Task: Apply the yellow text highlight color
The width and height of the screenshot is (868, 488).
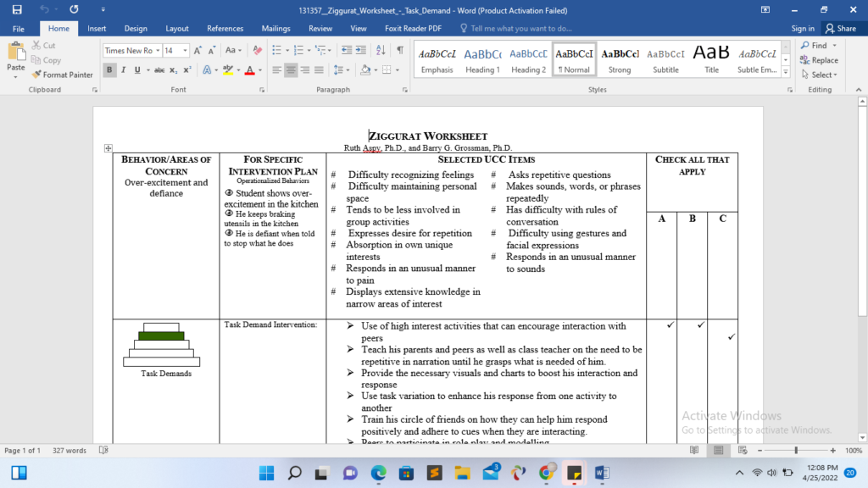Action: [227, 70]
